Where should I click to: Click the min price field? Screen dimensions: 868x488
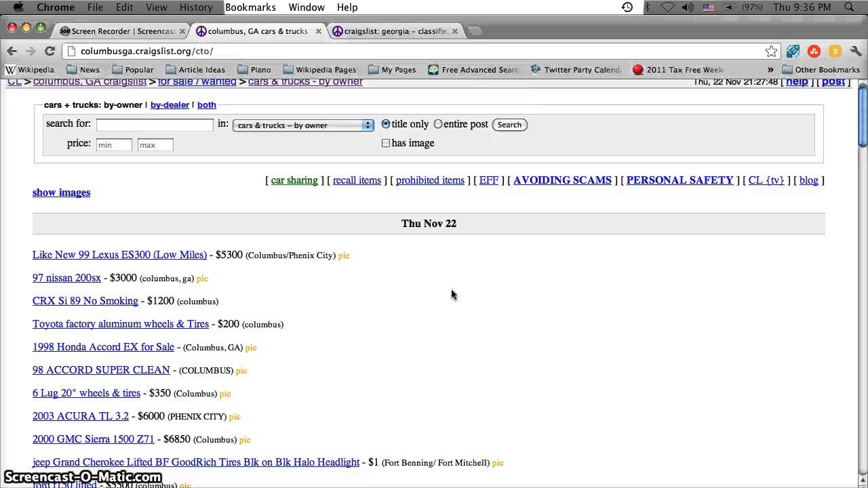point(114,144)
